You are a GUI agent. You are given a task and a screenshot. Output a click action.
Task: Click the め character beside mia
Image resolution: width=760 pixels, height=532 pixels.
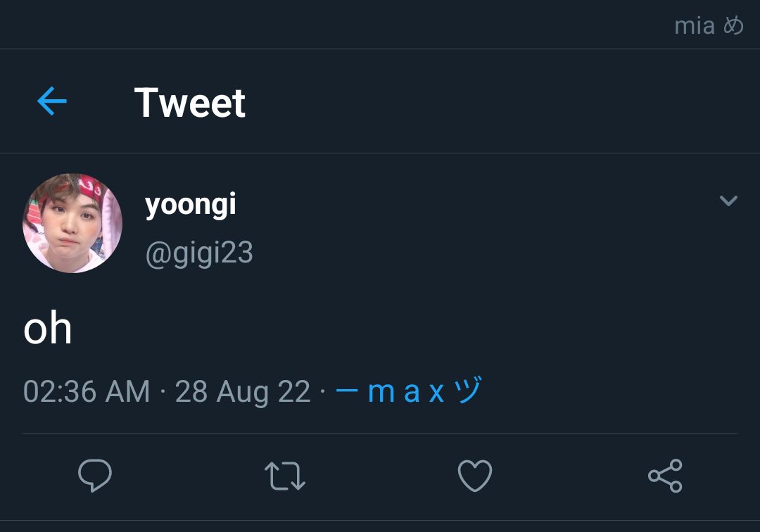pyautogui.click(x=733, y=25)
